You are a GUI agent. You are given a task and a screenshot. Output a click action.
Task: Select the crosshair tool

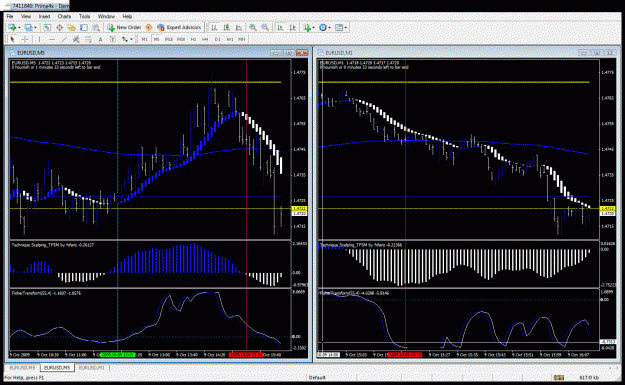pos(25,39)
